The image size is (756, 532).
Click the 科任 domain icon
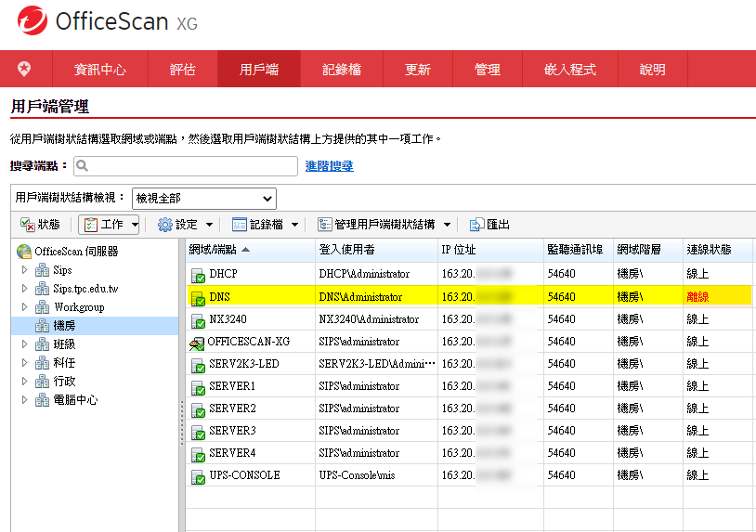[x=43, y=363]
